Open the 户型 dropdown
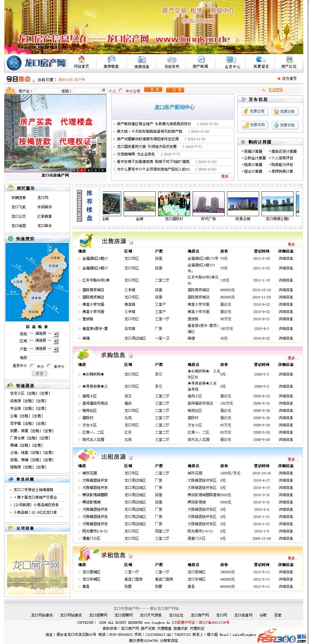The width and height of the screenshot is (309, 644). pos(44,349)
